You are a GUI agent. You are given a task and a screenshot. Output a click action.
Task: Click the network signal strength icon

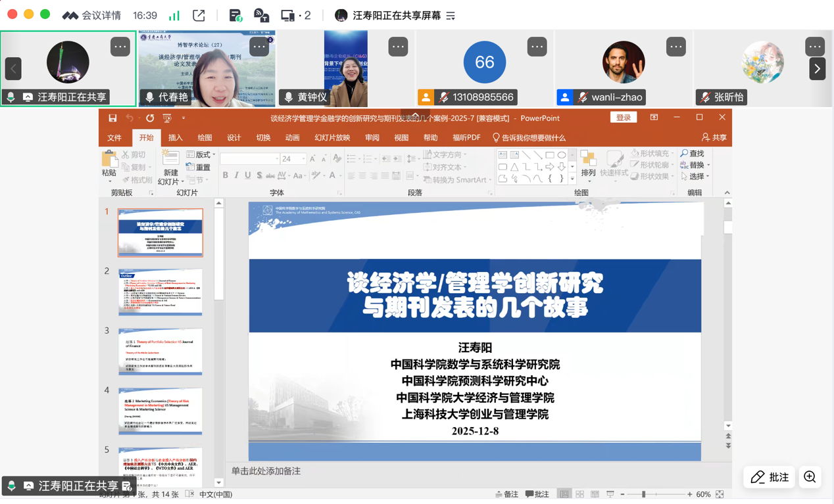[x=174, y=15]
